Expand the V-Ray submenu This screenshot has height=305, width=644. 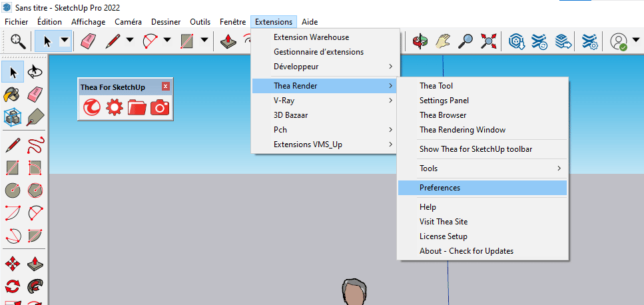tap(324, 100)
